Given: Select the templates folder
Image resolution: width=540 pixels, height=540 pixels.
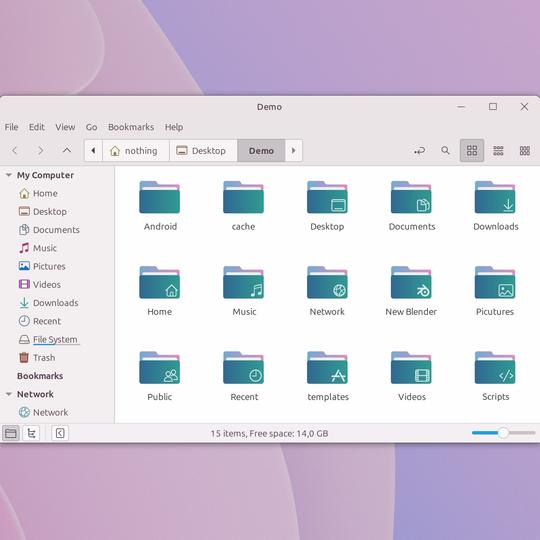Looking at the screenshot, I should [x=327, y=367].
